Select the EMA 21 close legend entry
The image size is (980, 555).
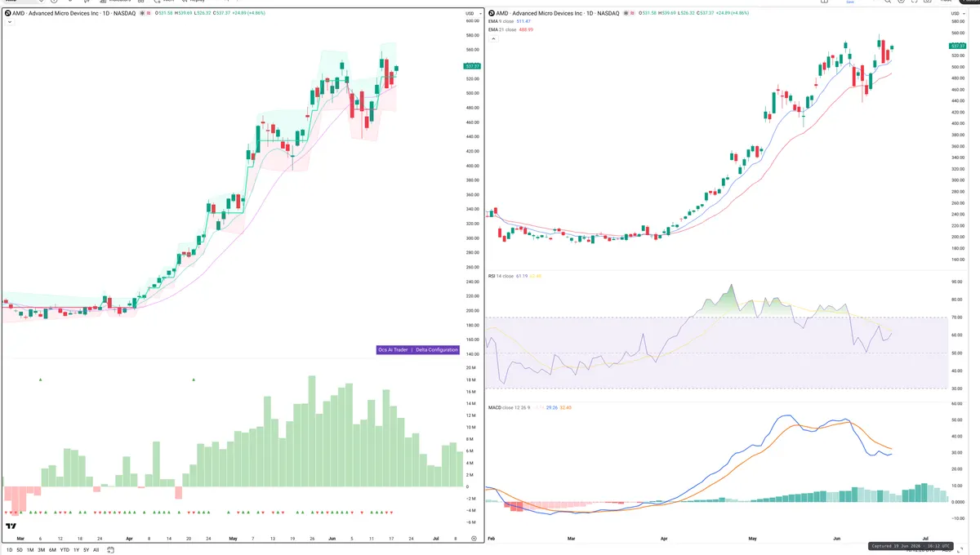pyautogui.click(x=511, y=29)
